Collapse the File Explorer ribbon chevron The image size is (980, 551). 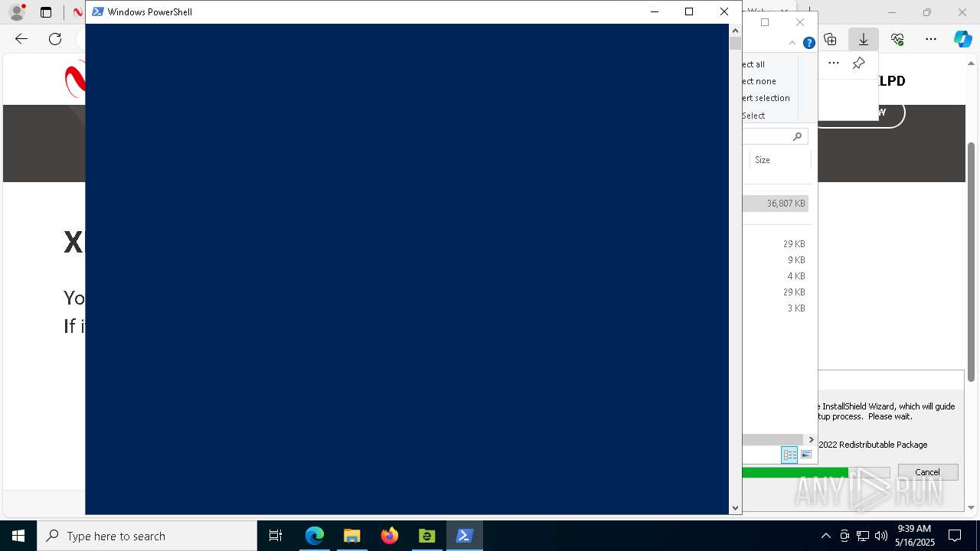pos(792,43)
